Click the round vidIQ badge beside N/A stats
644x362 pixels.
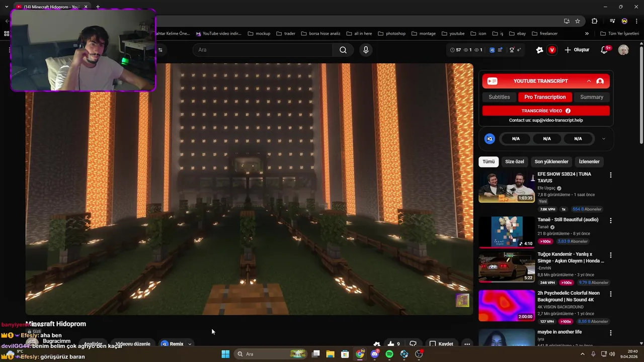point(490,139)
